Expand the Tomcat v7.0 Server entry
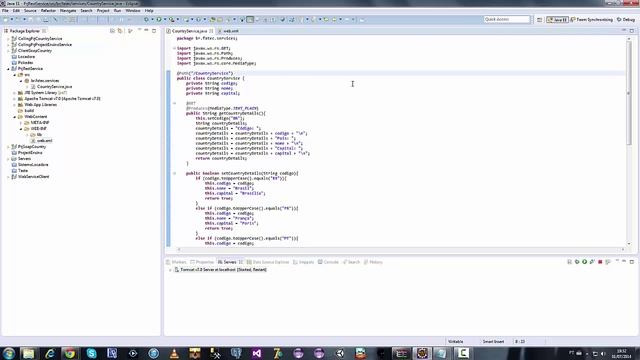Viewport: 640px width, 360px height. [170, 270]
